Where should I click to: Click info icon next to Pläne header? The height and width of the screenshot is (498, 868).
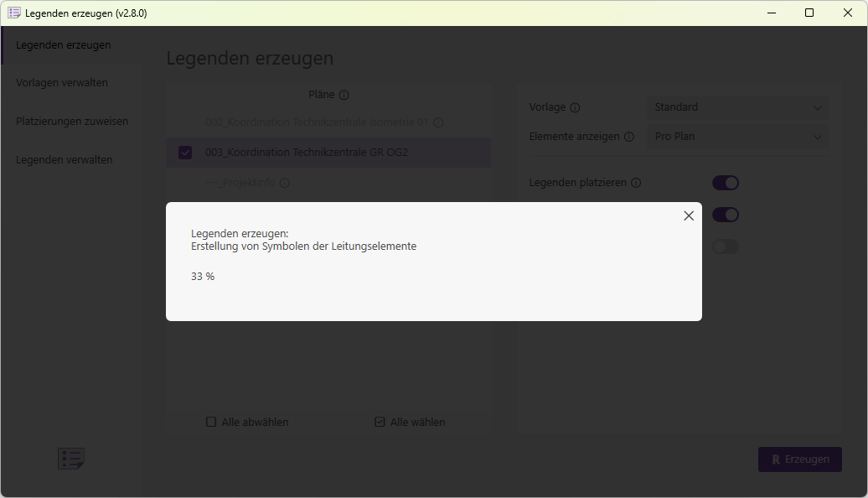coord(344,96)
